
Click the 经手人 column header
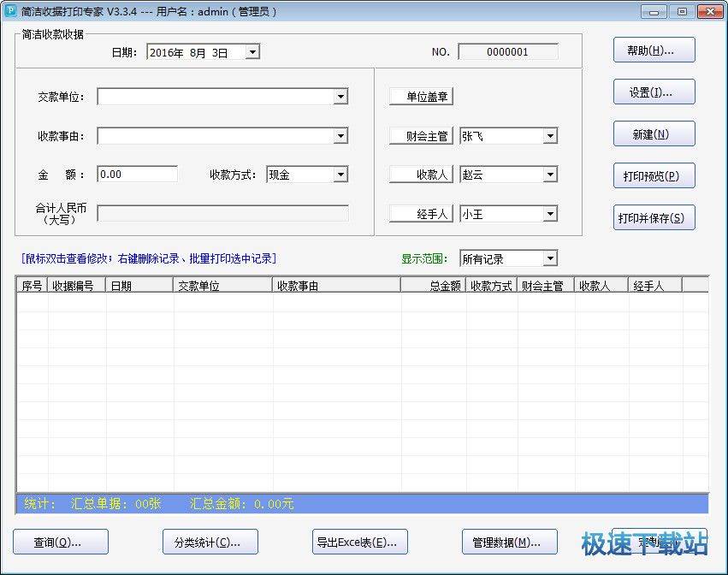click(655, 285)
